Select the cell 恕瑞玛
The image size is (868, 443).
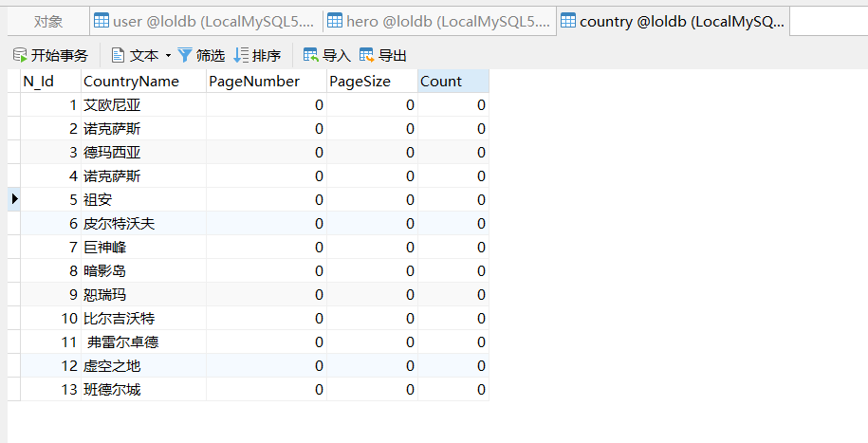tap(144, 295)
